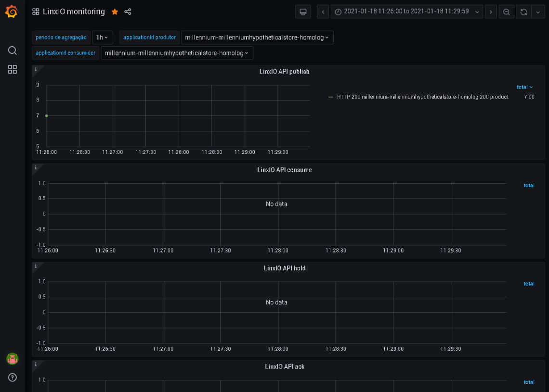Shift time range backward

point(323,12)
